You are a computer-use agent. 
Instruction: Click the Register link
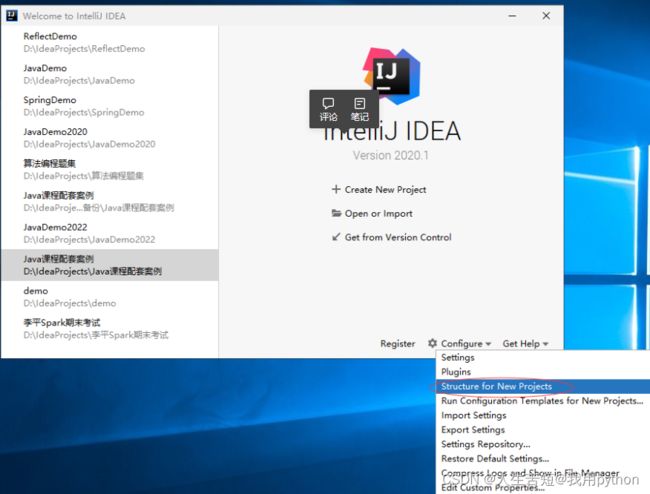398,344
